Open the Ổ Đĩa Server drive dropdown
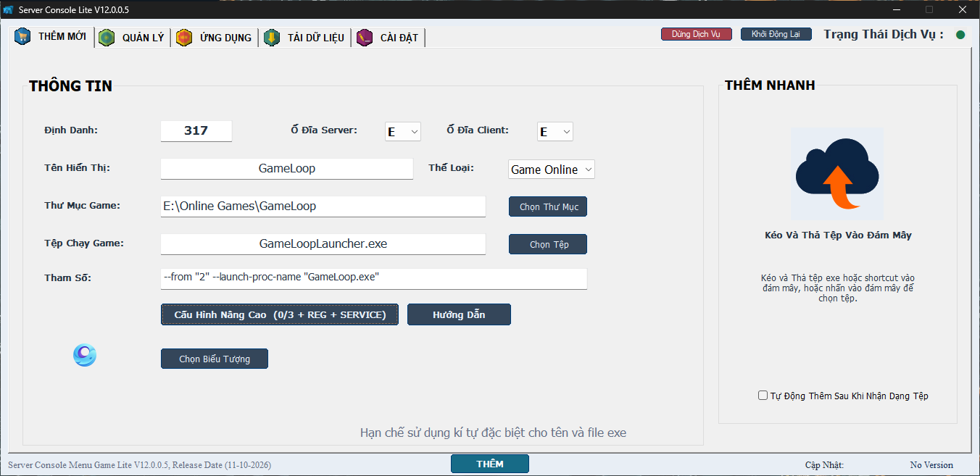This screenshot has width=980, height=476. point(402,131)
